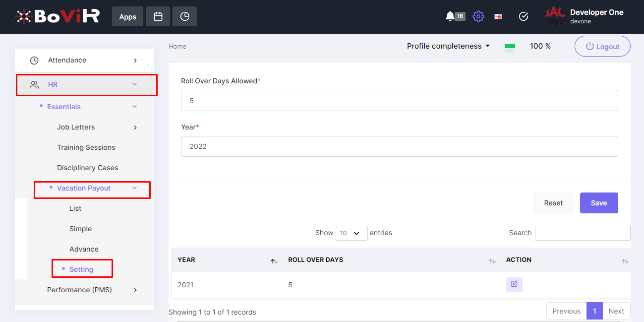Image resolution: width=644 pixels, height=322 pixels.
Task: Click the UK flag language icon
Action: (498, 16)
